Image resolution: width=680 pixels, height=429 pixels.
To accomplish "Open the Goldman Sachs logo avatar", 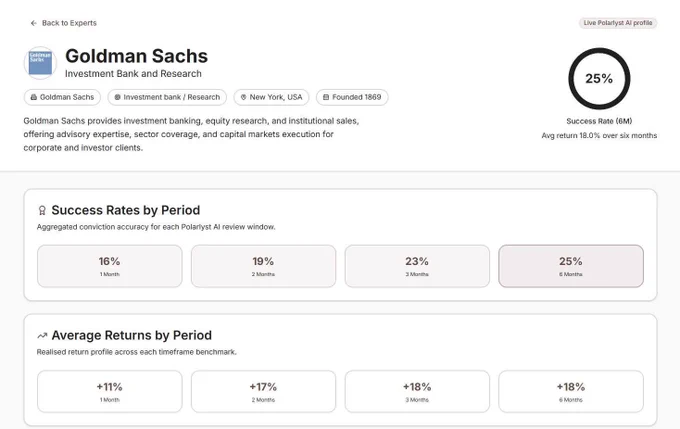I will click(x=40, y=63).
